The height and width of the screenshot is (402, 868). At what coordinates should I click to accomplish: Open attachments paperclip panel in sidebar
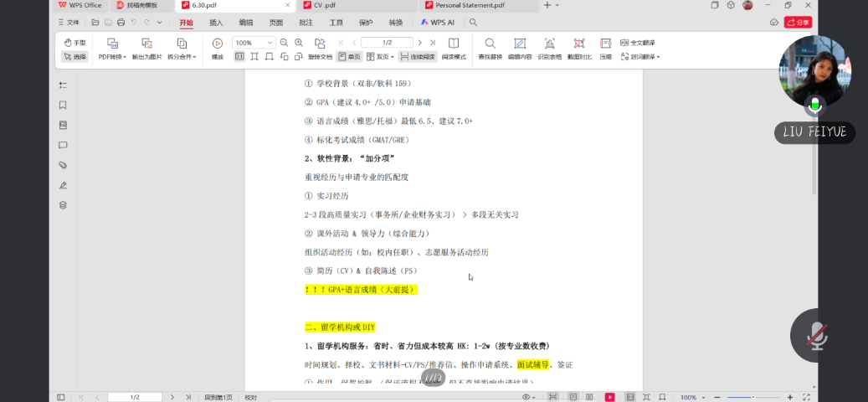63,165
